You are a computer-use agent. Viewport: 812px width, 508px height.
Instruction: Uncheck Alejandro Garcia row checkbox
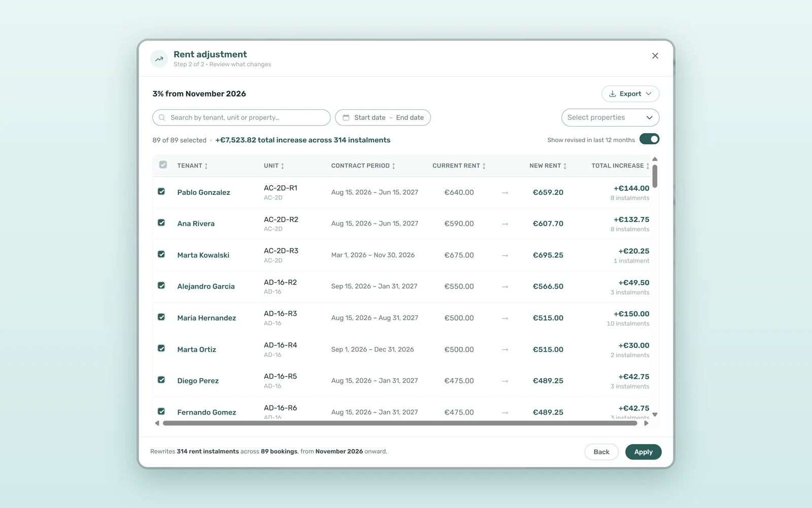pyautogui.click(x=161, y=285)
